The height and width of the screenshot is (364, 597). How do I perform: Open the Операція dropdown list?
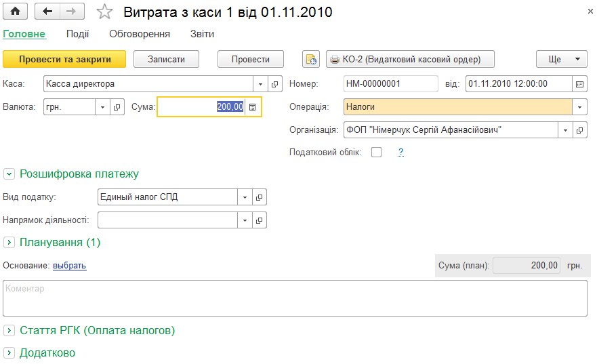[x=579, y=107]
